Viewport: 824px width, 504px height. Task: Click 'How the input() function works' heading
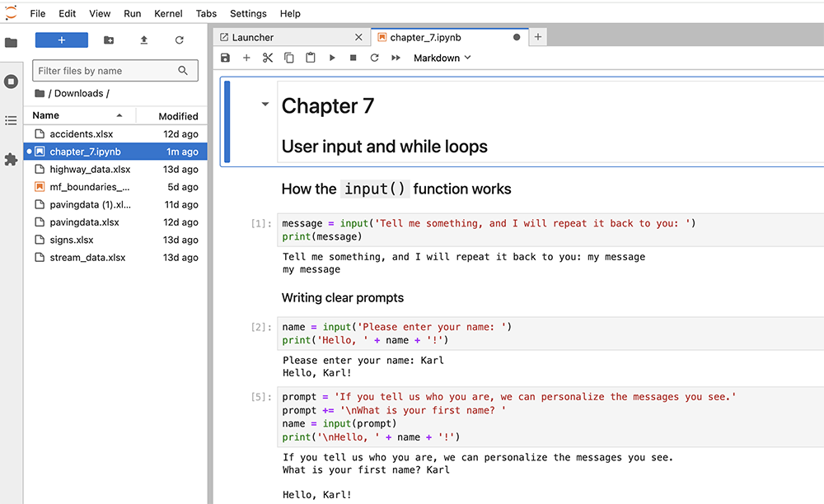[396, 189]
